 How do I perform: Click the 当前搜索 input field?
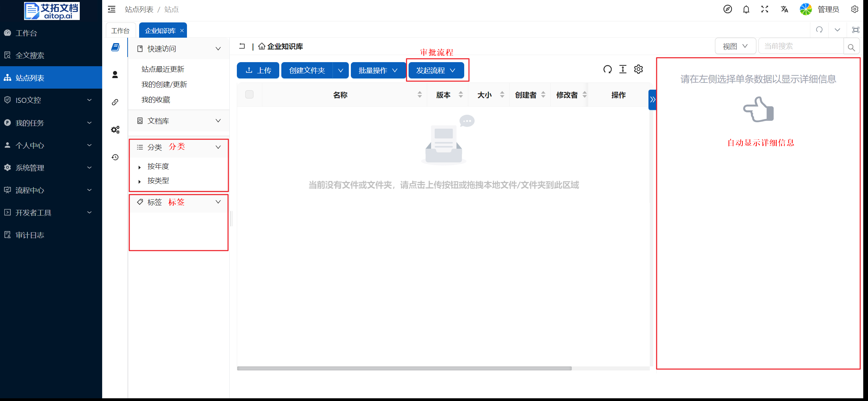pyautogui.click(x=800, y=46)
